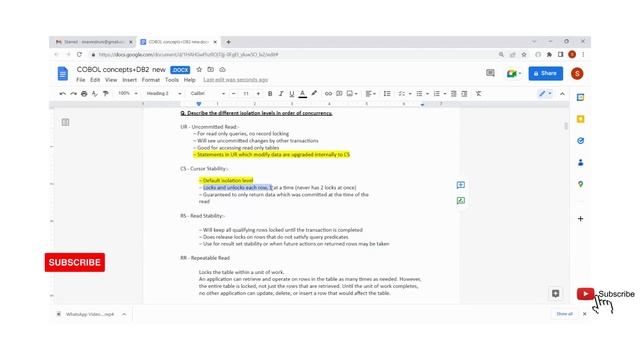Image resolution: width=640 pixels, height=360 pixels.
Task: Open Maps in the side panel
Action: pyautogui.click(x=580, y=184)
